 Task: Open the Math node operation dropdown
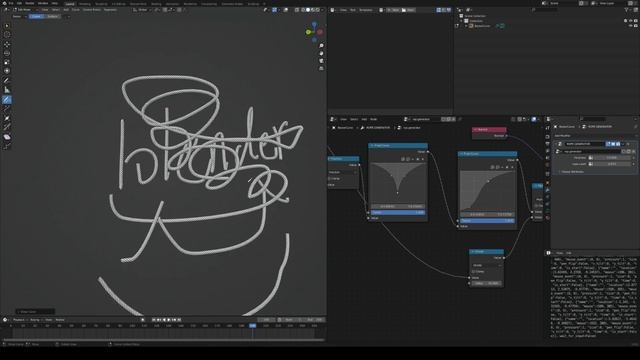coord(486,265)
